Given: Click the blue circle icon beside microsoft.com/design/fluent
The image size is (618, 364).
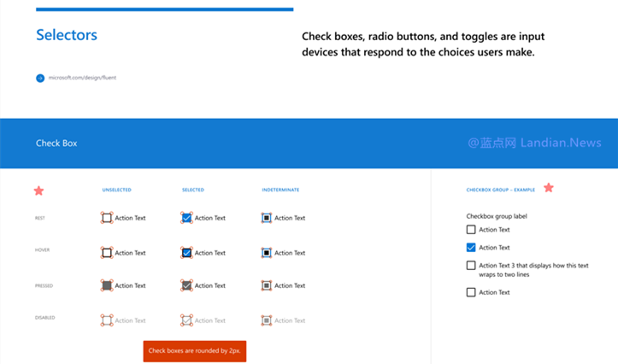Looking at the screenshot, I should [40, 78].
